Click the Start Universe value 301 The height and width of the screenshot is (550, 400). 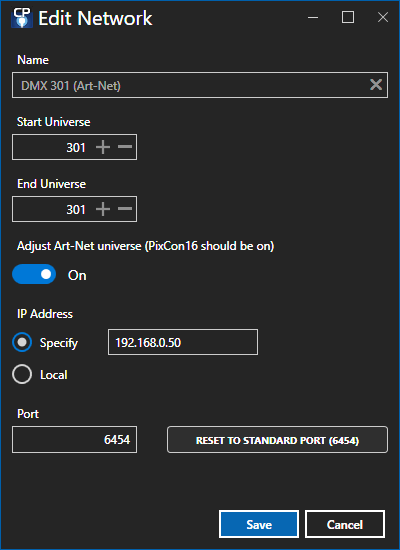click(76, 147)
